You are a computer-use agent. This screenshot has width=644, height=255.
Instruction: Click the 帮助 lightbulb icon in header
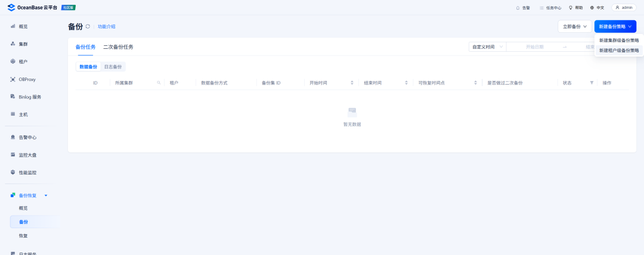[x=571, y=7]
